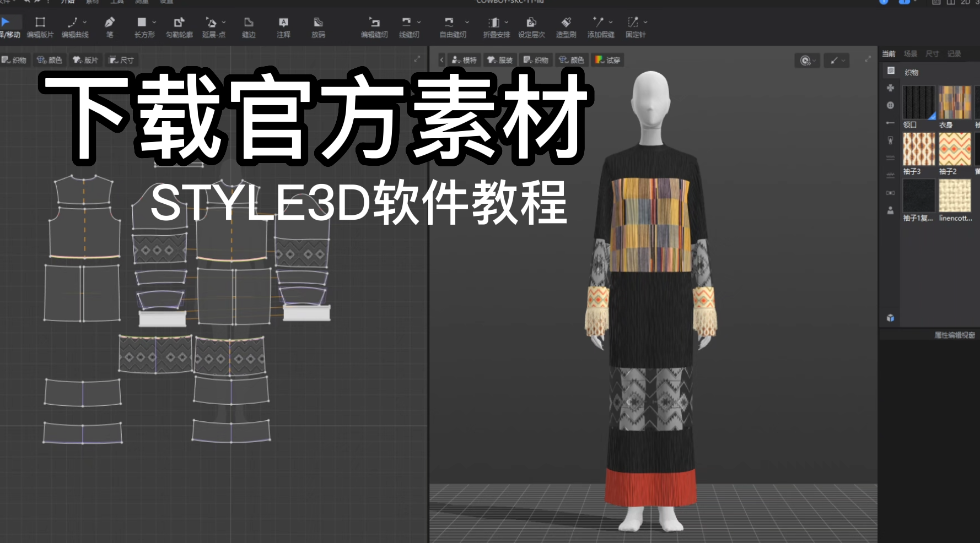The height and width of the screenshot is (543, 980).
Task: Select the 长方形 rectangle tool
Action: (x=144, y=27)
